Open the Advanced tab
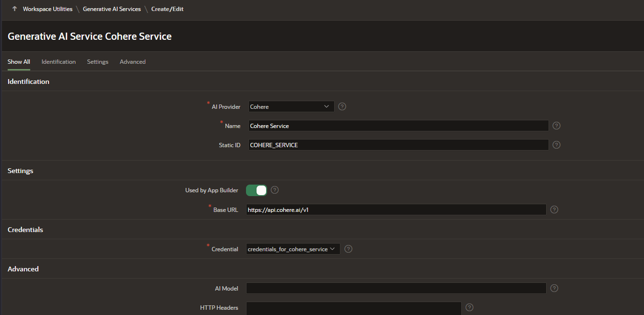Image resolution: width=644 pixels, height=315 pixels. [132, 62]
